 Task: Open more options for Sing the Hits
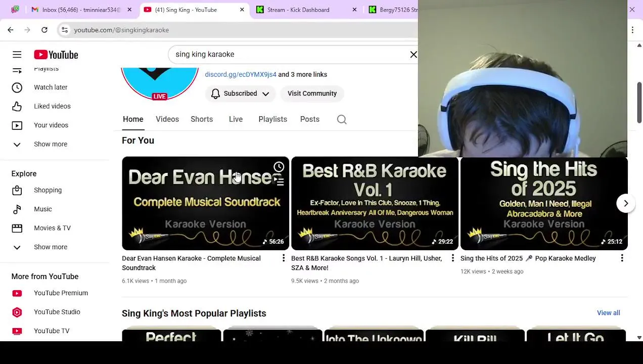coord(622,258)
